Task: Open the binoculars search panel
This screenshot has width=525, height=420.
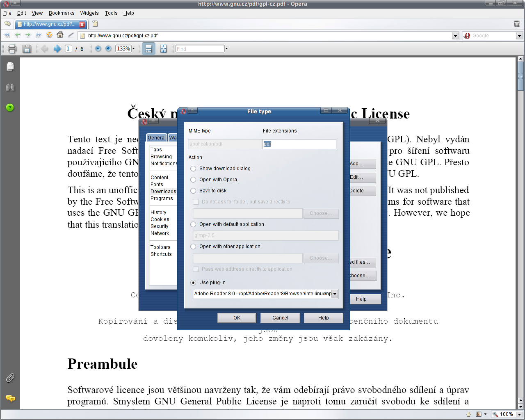Action: click(10, 87)
